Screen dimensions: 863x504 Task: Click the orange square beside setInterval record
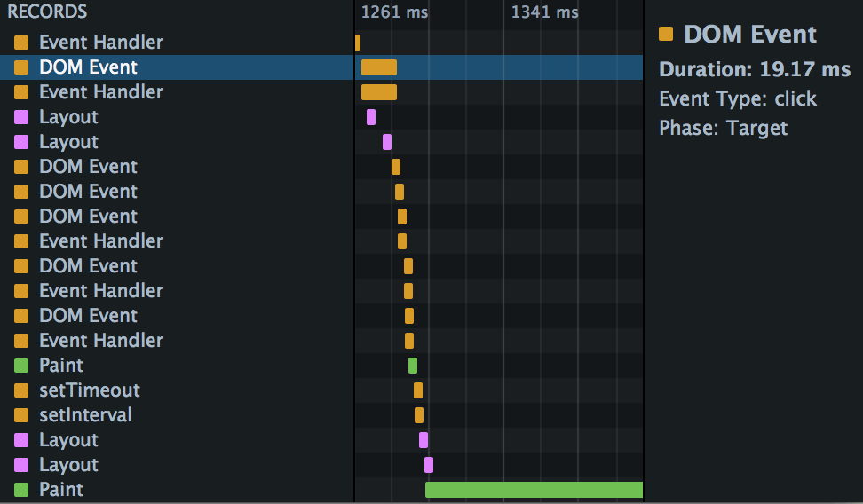pos(21,415)
